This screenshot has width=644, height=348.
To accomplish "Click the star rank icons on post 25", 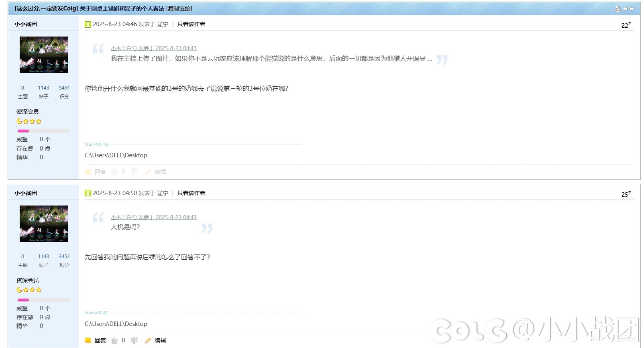I will click(x=29, y=290).
